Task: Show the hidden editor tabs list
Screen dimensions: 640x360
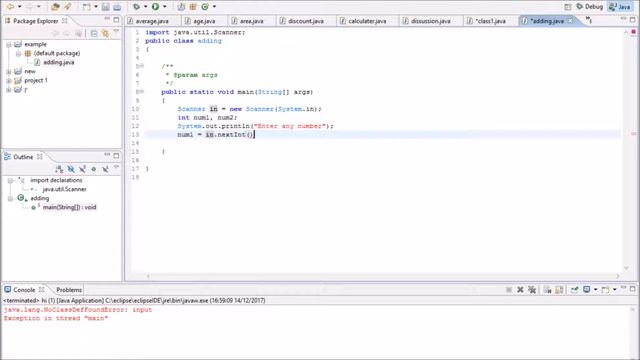Action: [x=589, y=20]
